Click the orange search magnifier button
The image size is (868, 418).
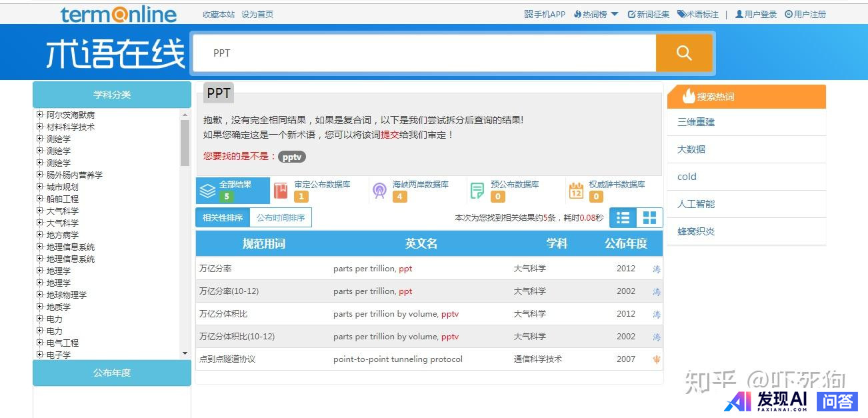coord(684,53)
